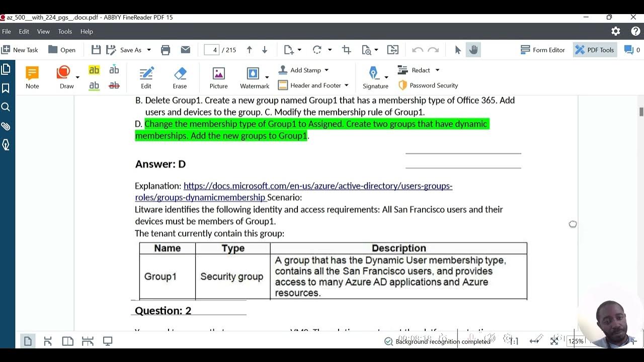Viewport: 644px width, 362px height.
Task: Go to the next page arrow
Action: [x=265, y=50]
